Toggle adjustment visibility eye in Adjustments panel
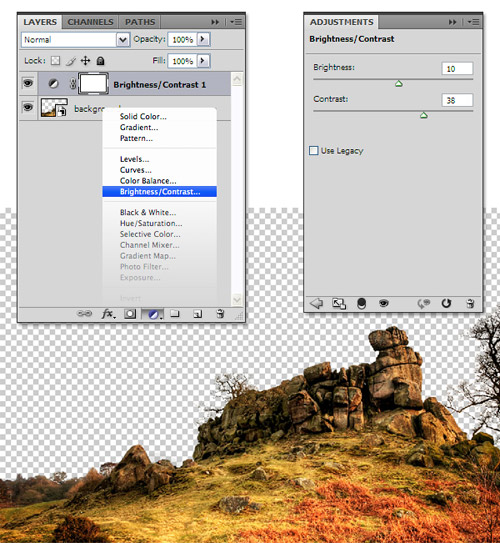Image resolution: width=500 pixels, height=543 pixels. 383,303
